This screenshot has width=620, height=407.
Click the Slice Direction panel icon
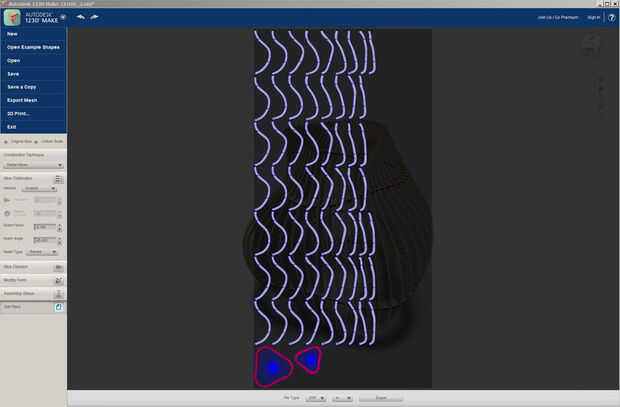pos(59,268)
